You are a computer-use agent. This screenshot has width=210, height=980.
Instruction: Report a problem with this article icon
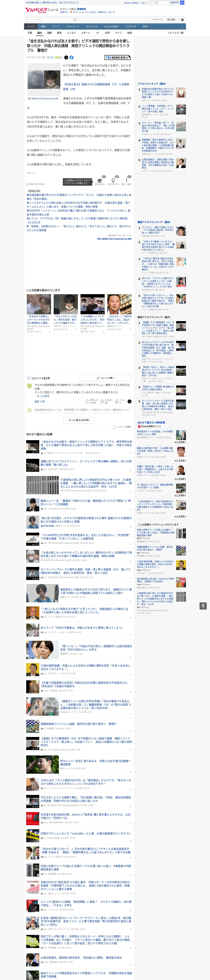(x=35, y=184)
